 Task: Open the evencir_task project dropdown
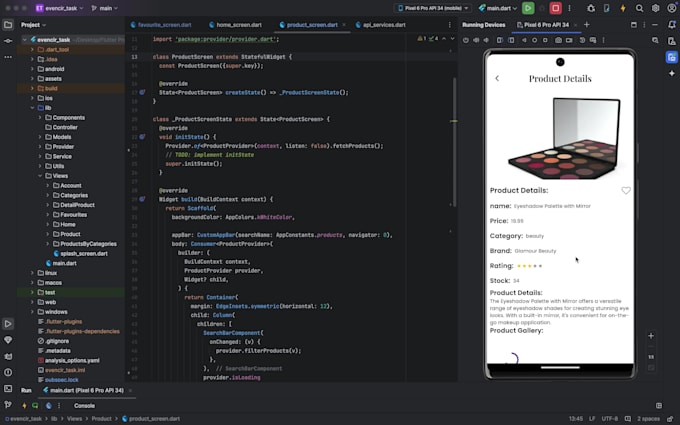(x=59, y=8)
